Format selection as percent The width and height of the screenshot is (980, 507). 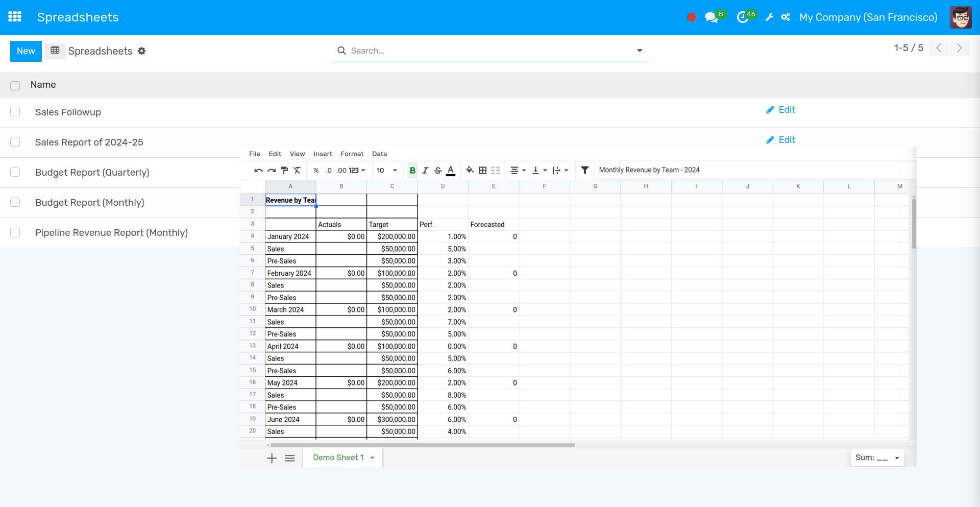[x=316, y=171]
